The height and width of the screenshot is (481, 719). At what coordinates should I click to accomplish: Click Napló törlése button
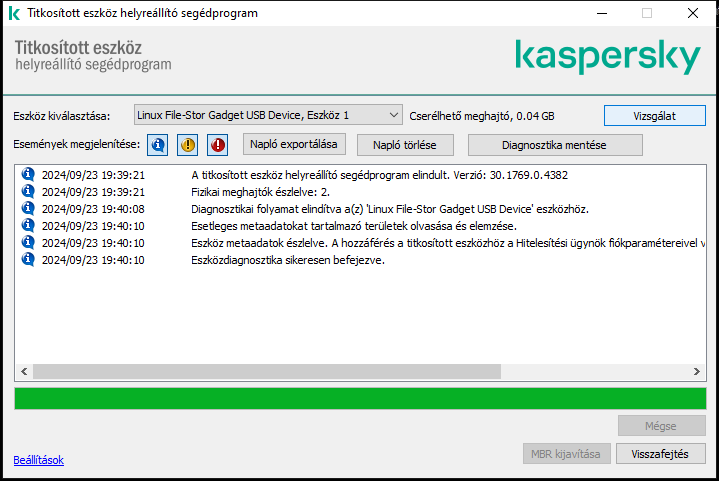tap(405, 145)
